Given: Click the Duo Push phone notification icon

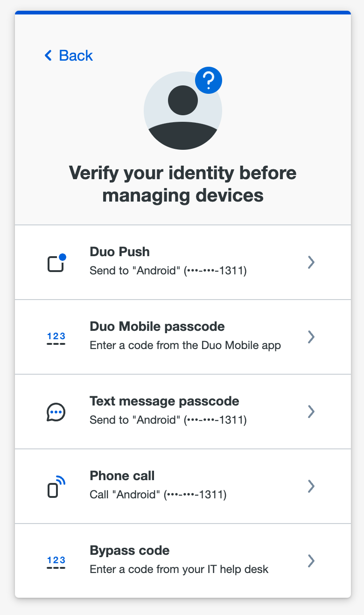Looking at the screenshot, I should [x=56, y=262].
